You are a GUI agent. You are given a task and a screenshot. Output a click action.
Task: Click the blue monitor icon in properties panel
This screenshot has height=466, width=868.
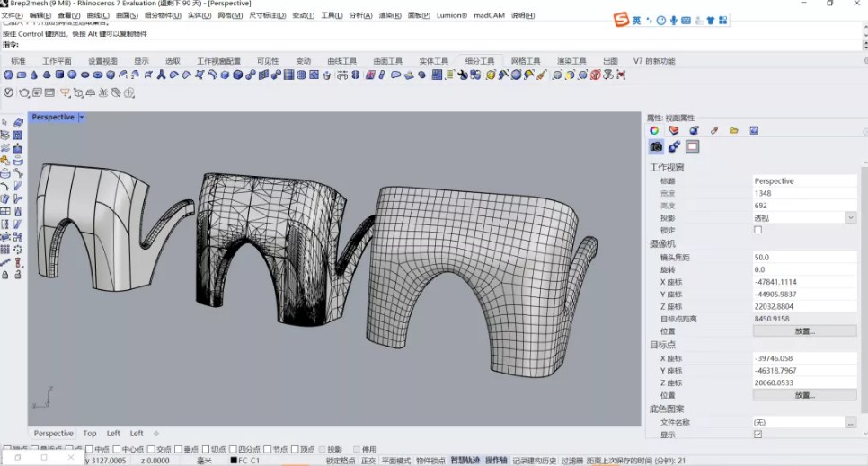coord(754,130)
